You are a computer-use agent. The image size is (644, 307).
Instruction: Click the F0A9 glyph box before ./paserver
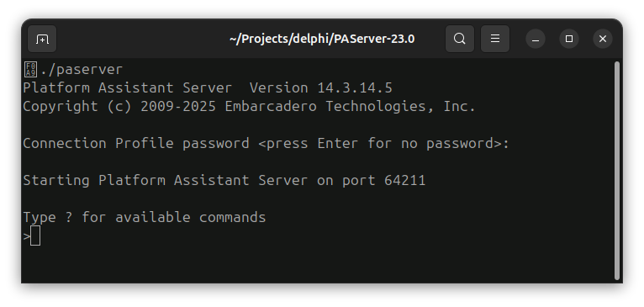pos(31,70)
